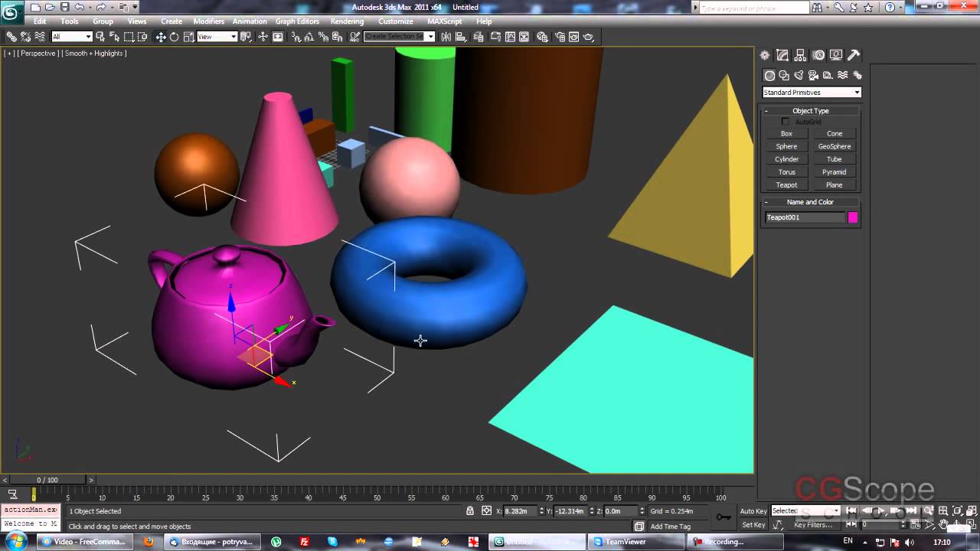Switch to the Lights creation category

point(799,75)
